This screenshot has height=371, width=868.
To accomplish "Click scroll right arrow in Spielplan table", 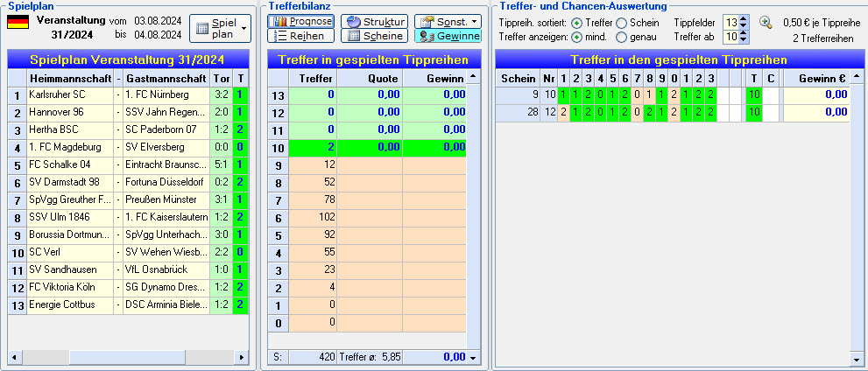I will click(242, 357).
